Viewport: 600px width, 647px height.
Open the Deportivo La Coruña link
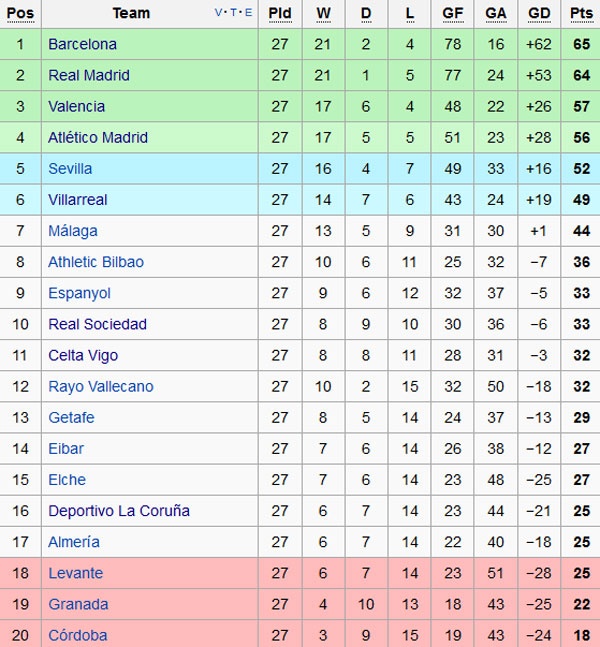[119, 510]
